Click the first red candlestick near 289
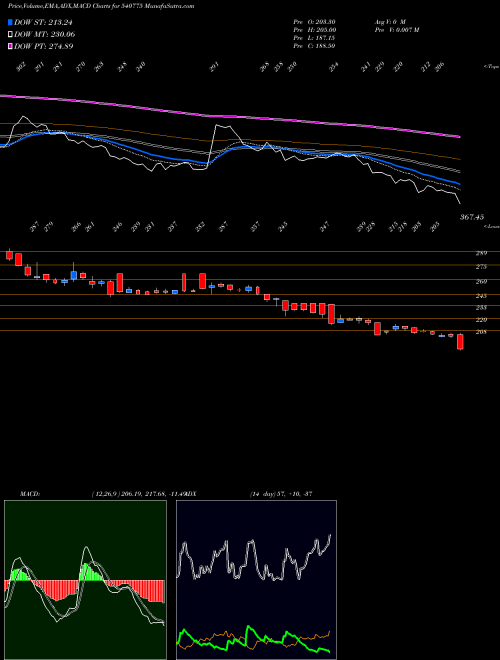The width and height of the screenshot is (500, 660). tap(9, 255)
